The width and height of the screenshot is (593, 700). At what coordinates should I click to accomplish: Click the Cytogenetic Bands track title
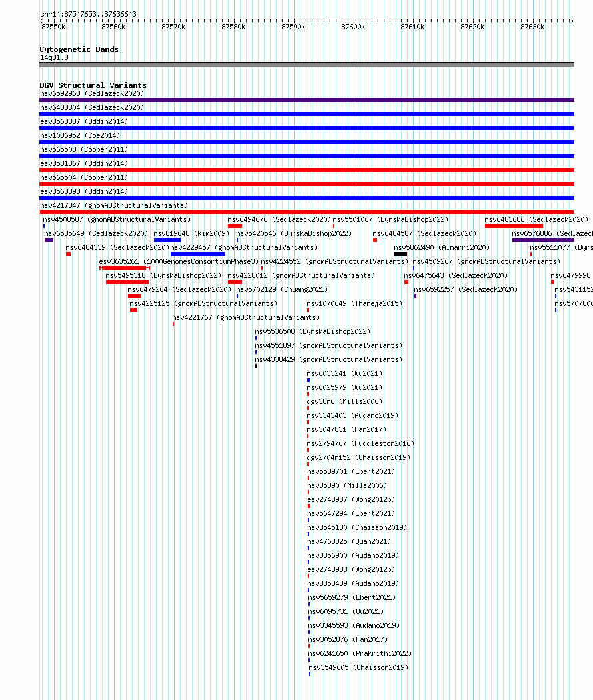coord(79,49)
